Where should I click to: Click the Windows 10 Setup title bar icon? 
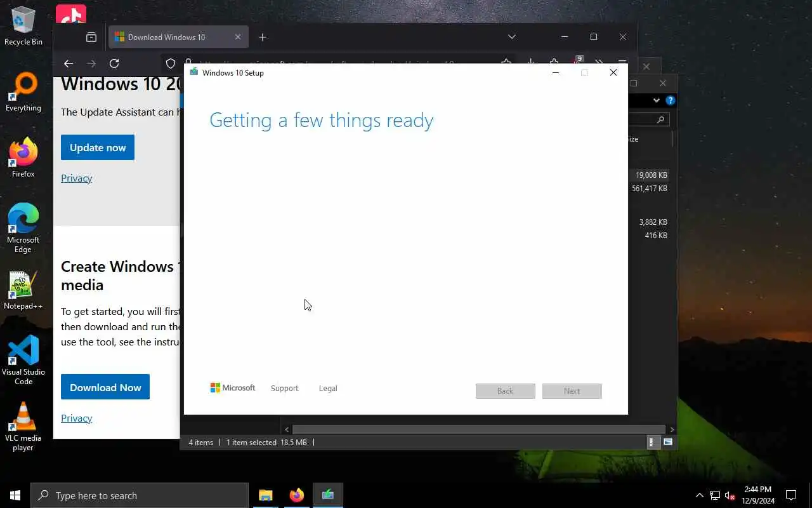[x=194, y=72]
